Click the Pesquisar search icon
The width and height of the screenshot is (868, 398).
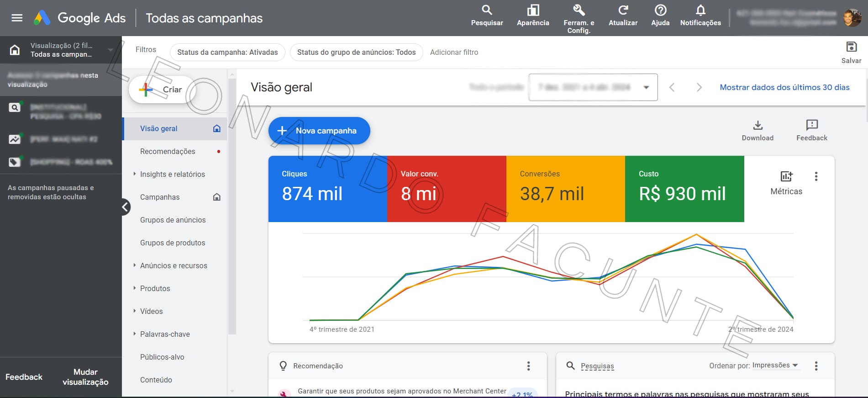487,11
